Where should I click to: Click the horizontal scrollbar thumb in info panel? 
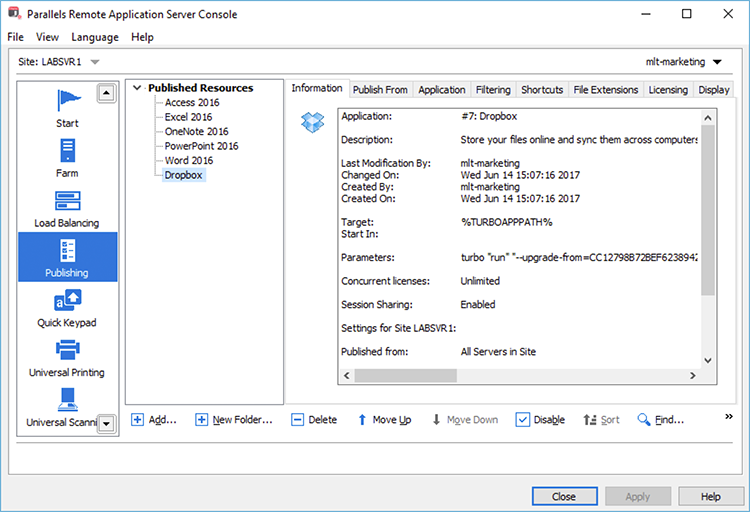point(406,376)
